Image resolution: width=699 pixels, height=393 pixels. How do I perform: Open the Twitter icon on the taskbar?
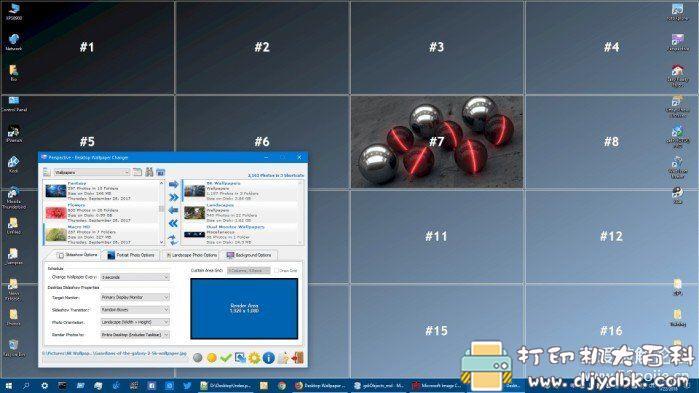pyautogui.click(x=187, y=386)
